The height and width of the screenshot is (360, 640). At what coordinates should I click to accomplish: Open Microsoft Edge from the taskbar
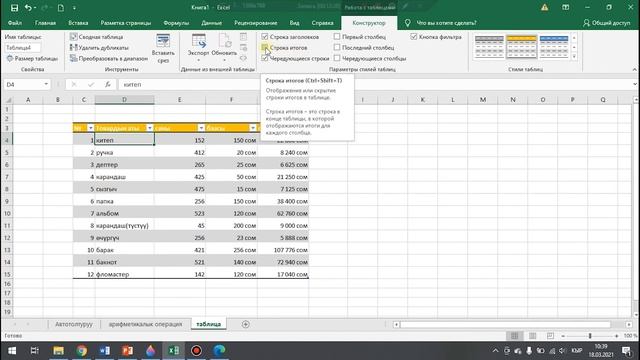219,351
